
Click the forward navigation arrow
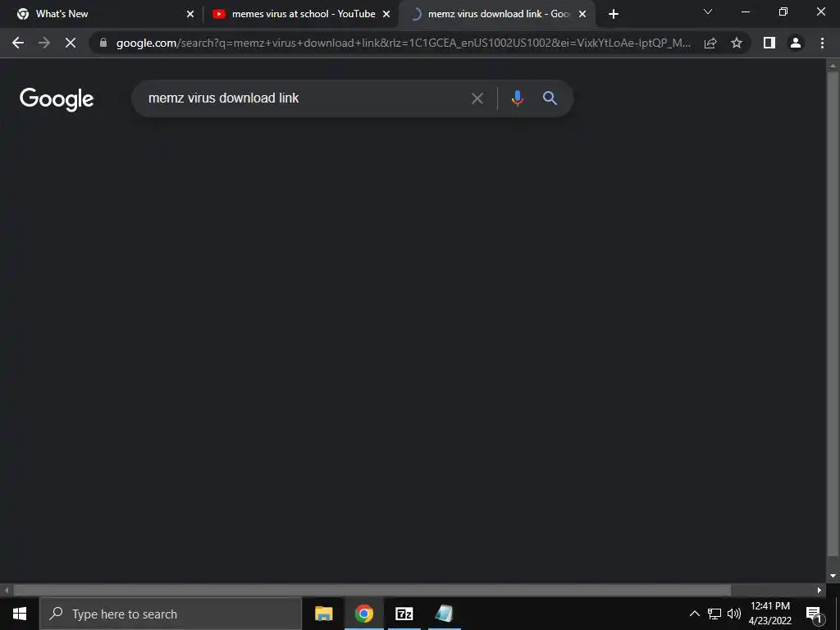(x=44, y=43)
